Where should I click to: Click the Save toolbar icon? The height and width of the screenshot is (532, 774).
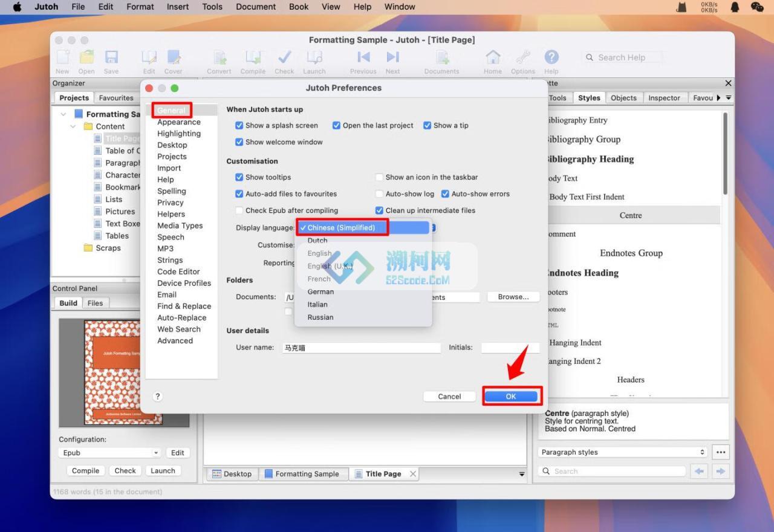pyautogui.click(x=111, y=57)
